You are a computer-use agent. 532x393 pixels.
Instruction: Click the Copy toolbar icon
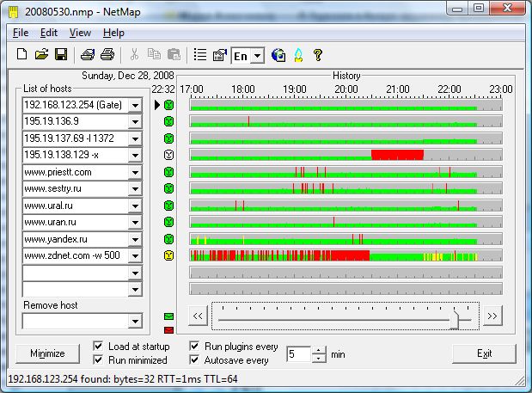154,54
